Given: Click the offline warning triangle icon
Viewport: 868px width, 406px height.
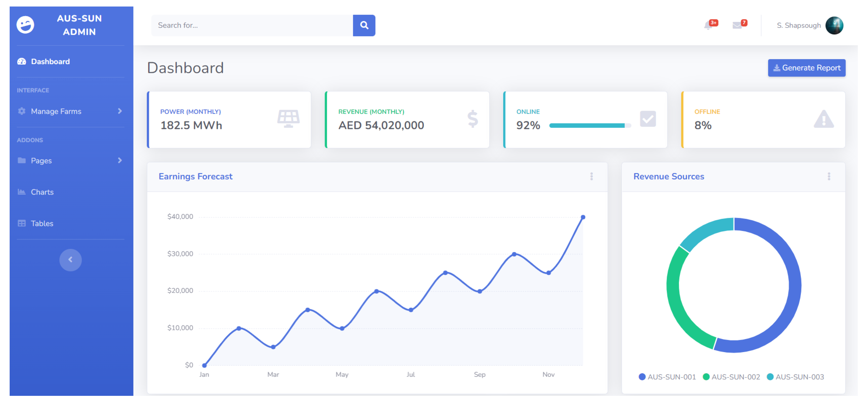Looking at the screenshot, I should (823, 120).
